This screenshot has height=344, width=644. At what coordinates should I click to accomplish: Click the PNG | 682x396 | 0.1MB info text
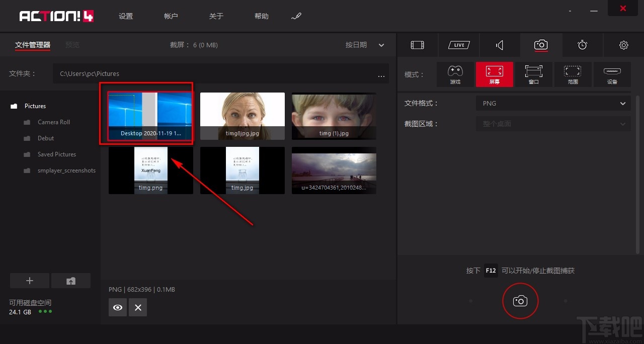click(142, 289)
